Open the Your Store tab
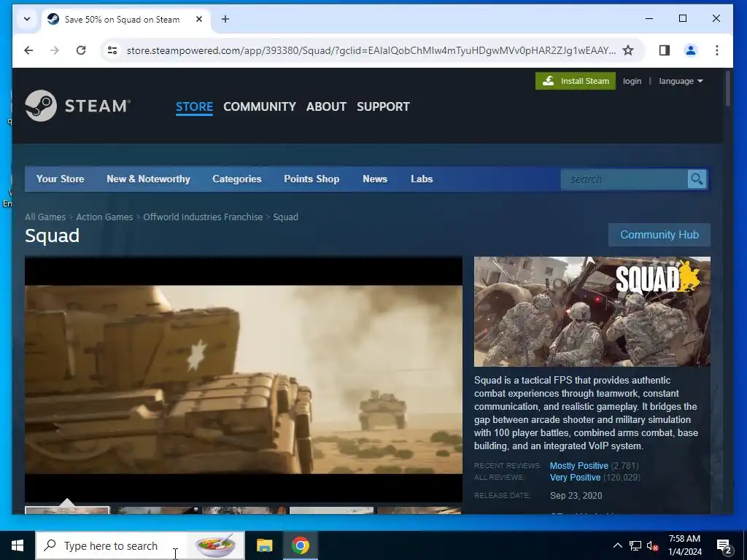This screenshot has width=747, height=560. pos(60,179)
